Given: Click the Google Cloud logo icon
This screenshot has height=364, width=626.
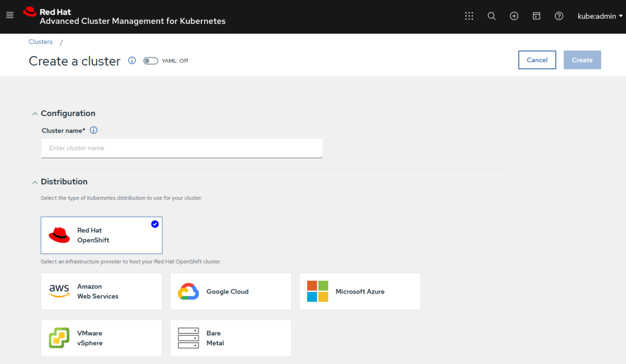Looking at the screenshot, I should 188,292.
